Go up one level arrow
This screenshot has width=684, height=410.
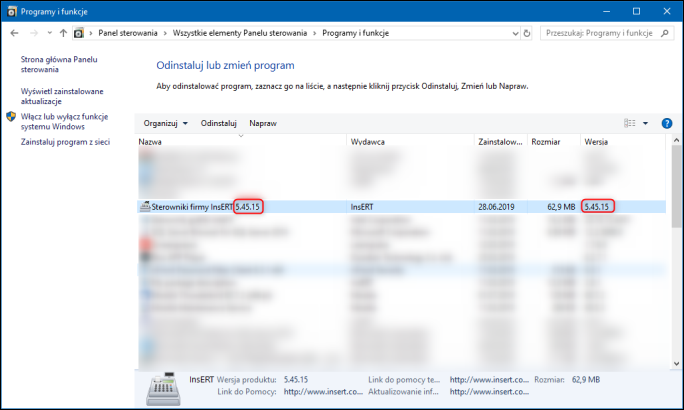(63, 33)
